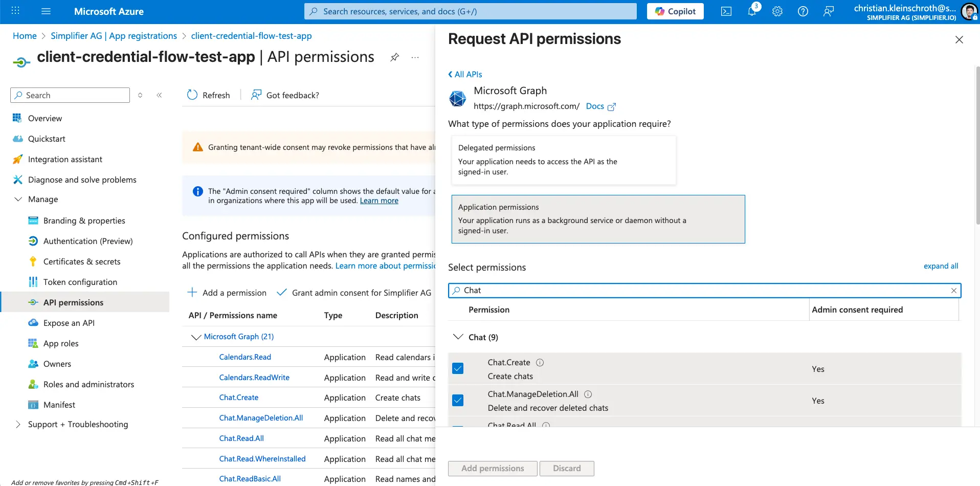The image size is (980, 486).
Task: Collapse the Manage section in sidebar
Action: [18, 200]
